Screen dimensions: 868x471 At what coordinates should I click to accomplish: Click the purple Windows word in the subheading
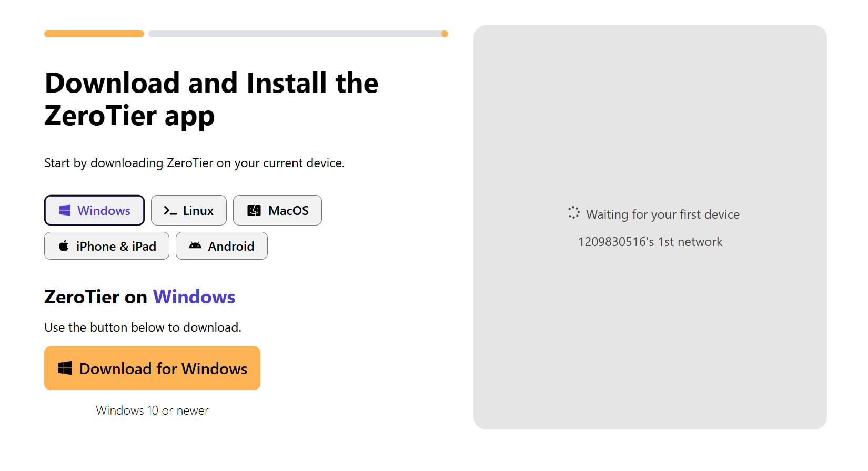pyautogui.click(x=194, y=297)
